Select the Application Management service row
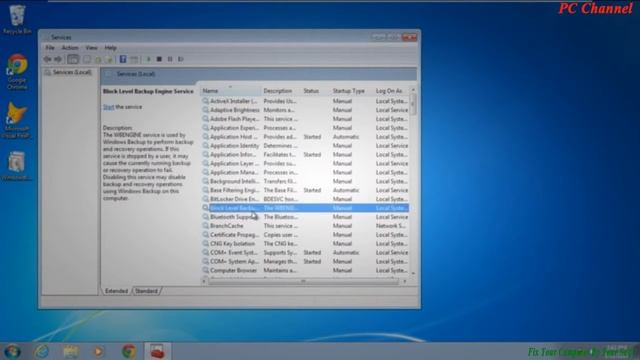Image resolution: width=640 pixels, height=360 pixels. pos(305,172)
